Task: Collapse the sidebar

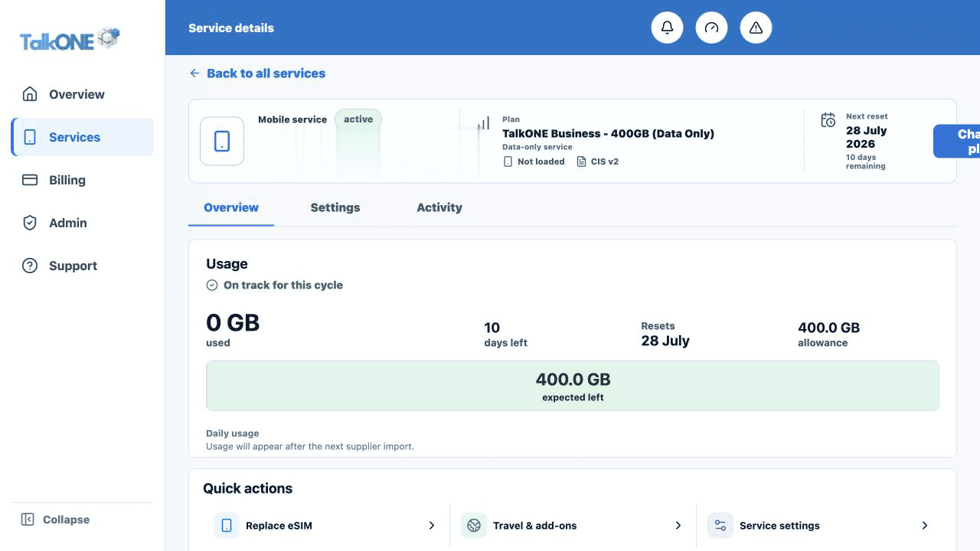Action: pos(56,520)
